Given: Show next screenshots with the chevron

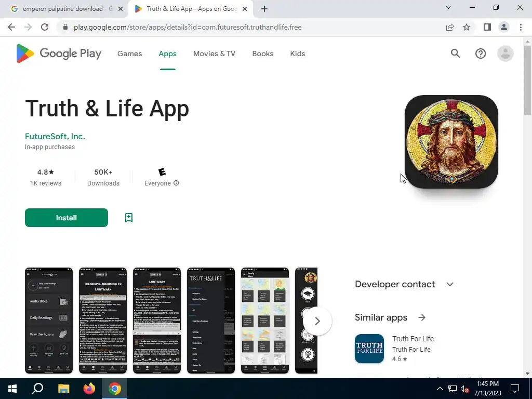Looking at the screenshot, I should pyautogui.click(x=317, y=321).
